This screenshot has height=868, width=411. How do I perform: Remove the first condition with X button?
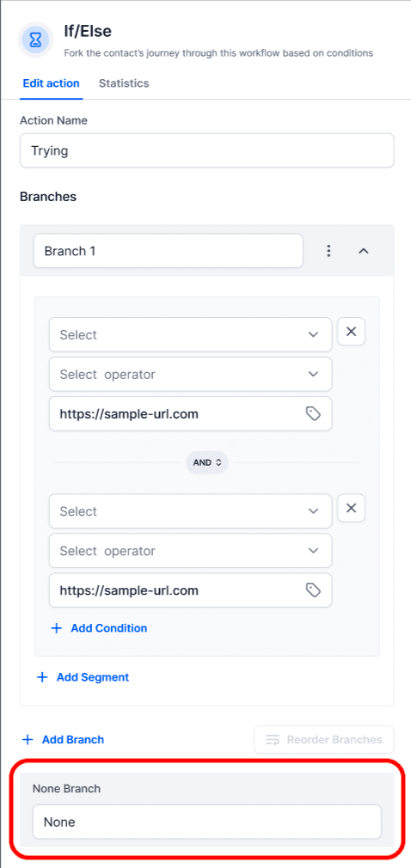tap(351, 332)
